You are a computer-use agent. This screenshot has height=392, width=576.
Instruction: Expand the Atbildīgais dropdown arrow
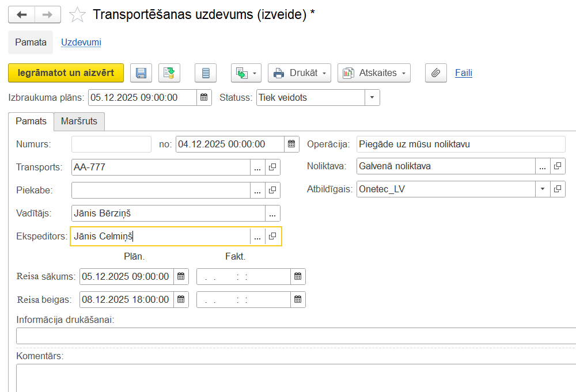click(543, 189)
